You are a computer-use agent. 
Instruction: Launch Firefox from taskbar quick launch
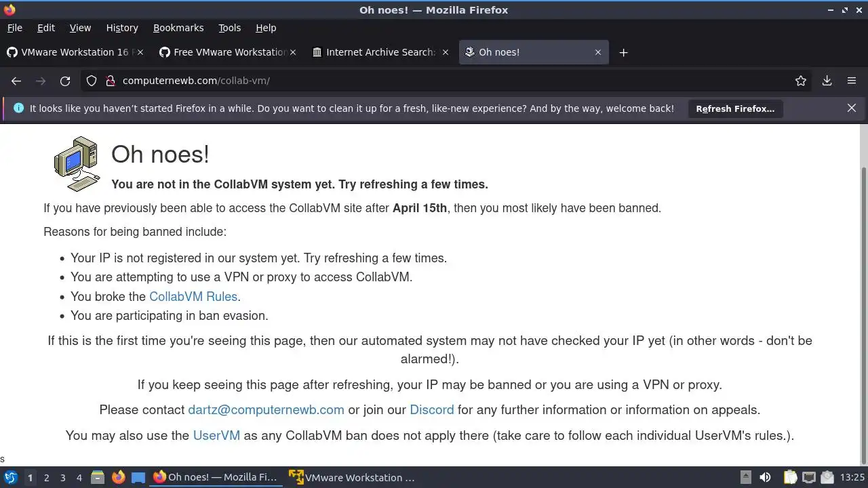118,477
